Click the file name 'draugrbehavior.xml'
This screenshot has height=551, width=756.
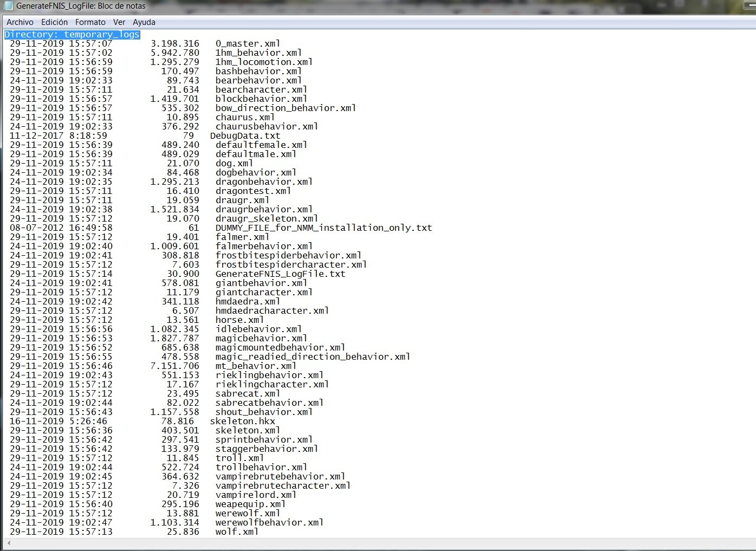click(x=264, y=209)
